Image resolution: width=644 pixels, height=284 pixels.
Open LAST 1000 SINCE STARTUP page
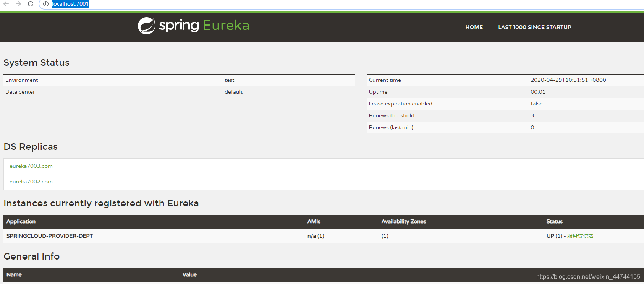point(534,27)
